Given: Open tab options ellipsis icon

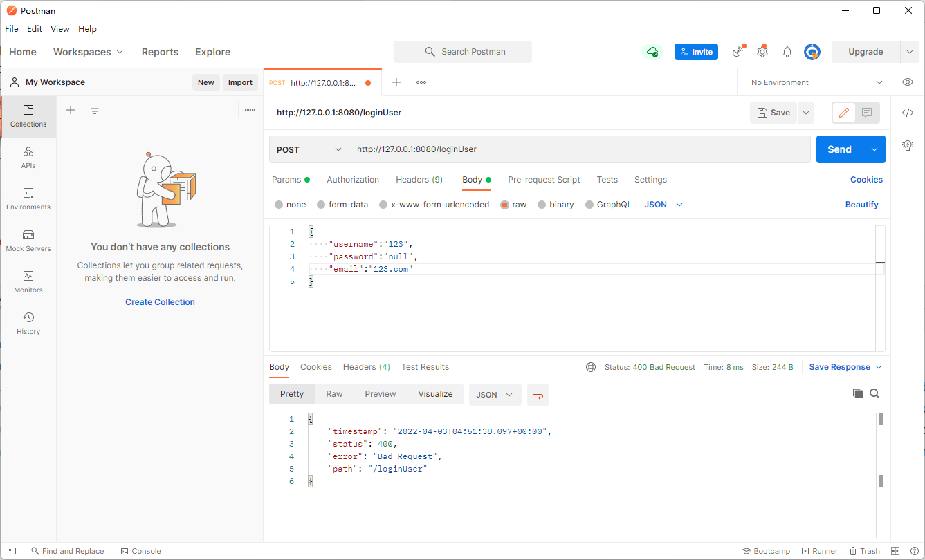Looking at the screenshot, I should point(421,82).
